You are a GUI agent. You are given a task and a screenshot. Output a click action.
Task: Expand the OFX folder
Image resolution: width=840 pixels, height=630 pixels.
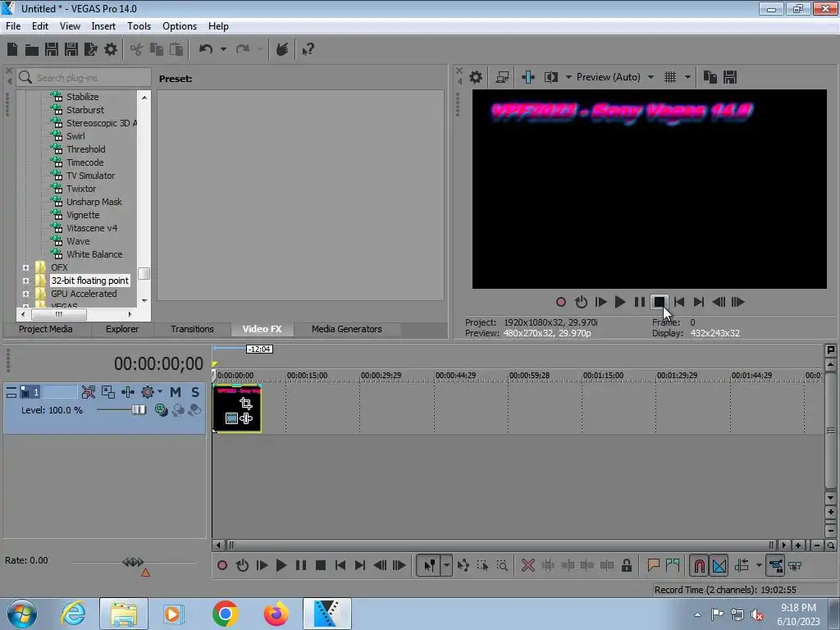(x=25, y=267)
